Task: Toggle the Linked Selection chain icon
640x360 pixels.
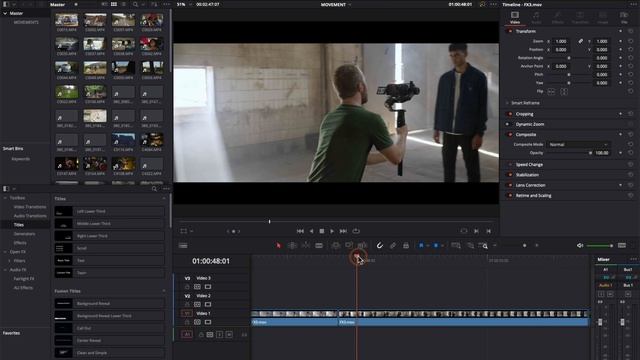Action: 393,245
